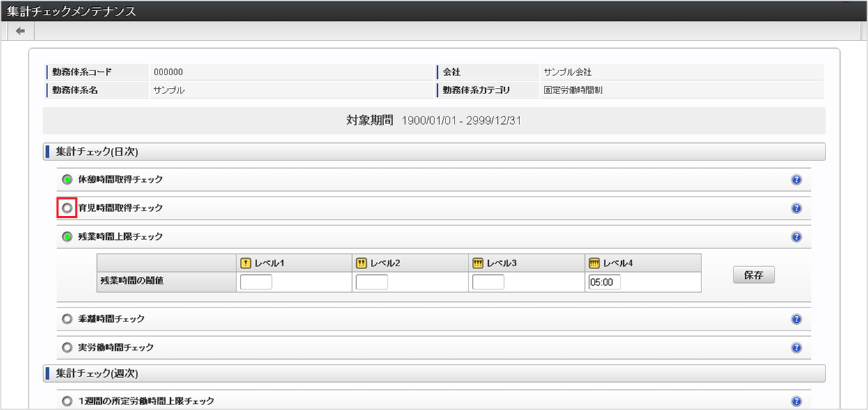Click the レベル4 warning icon
The width and height of the screenshot is (868, 410).
(594, 264)
